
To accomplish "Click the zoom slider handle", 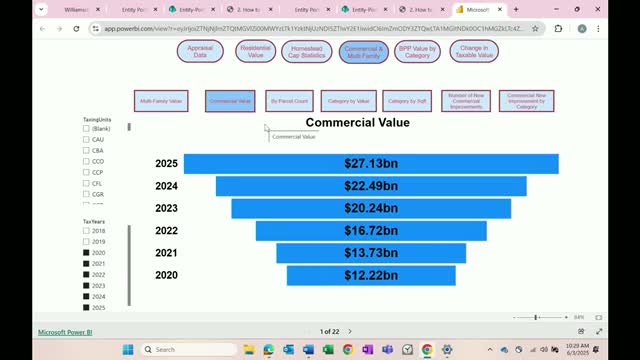I will click(536, 317).
